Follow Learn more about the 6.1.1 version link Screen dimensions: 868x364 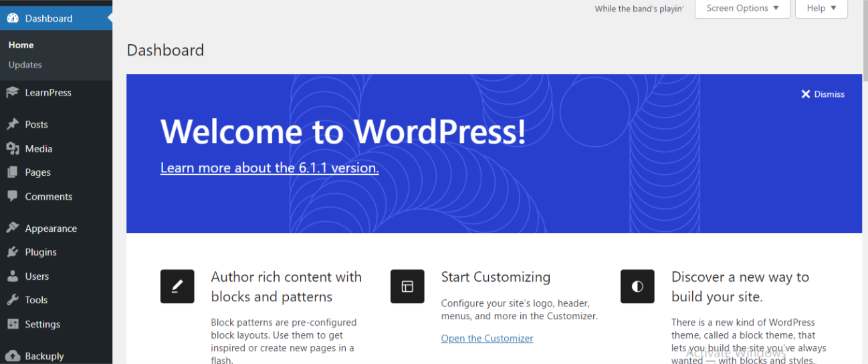click(269, 168)
